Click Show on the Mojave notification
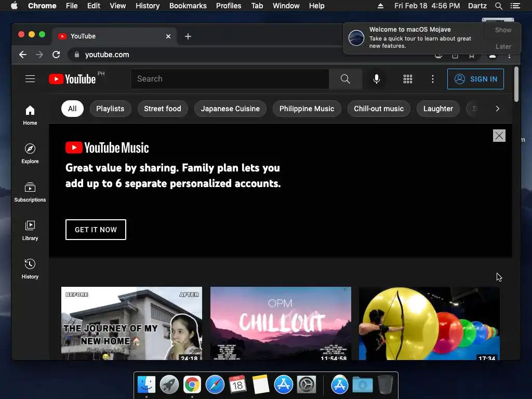The width and height of the screenshot is (532, 399). tap(503, 30)
